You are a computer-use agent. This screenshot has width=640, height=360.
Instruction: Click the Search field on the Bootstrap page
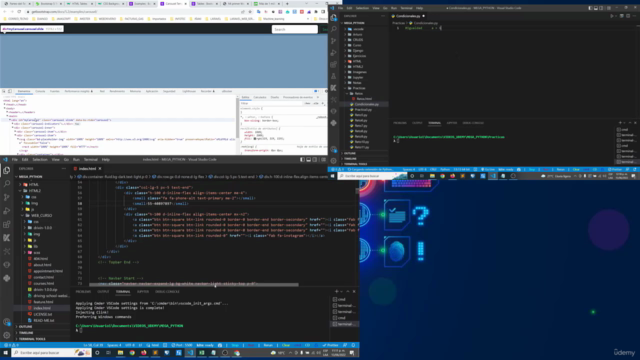[295, 29]
